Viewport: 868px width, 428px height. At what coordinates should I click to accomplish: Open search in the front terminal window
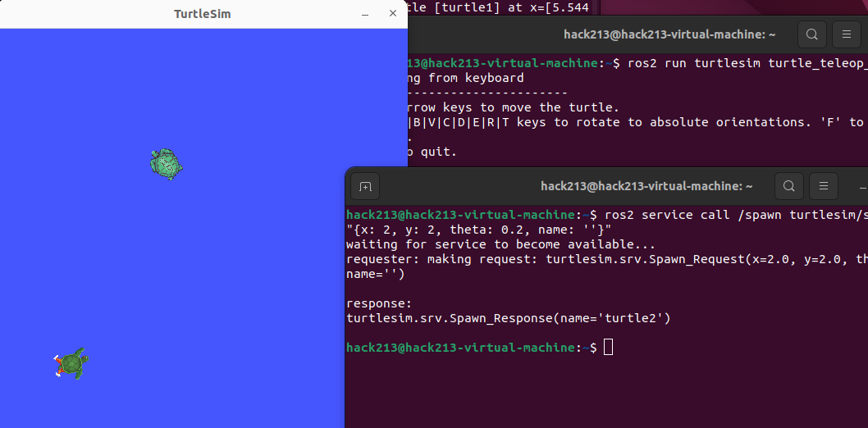click(x=789, y=186)
